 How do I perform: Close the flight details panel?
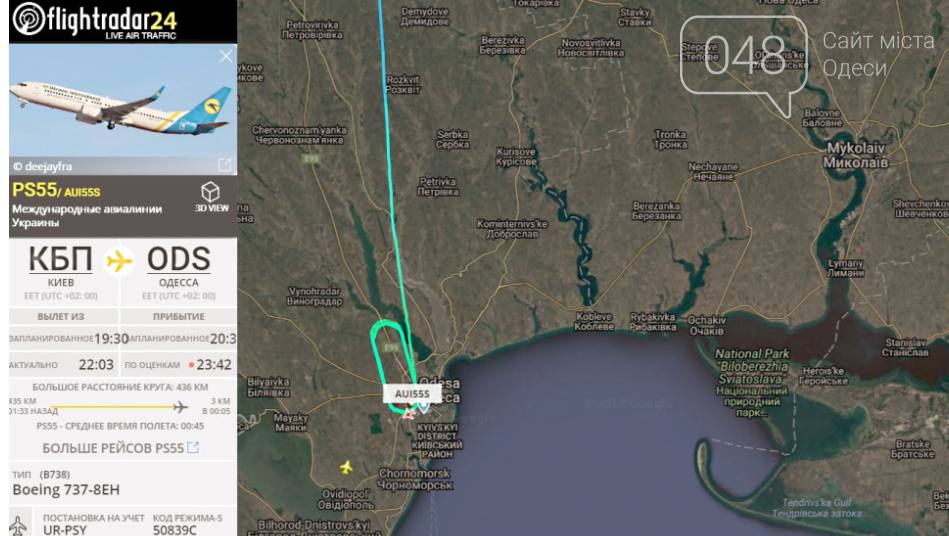[226, 56]
